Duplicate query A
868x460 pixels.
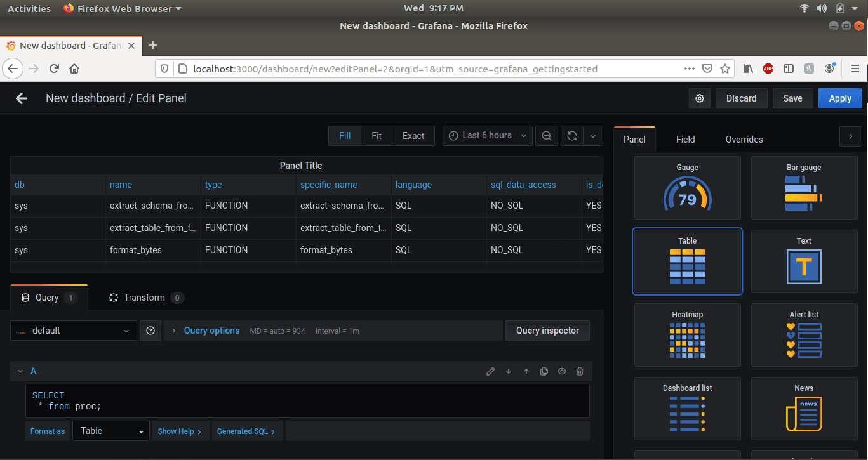544,371
